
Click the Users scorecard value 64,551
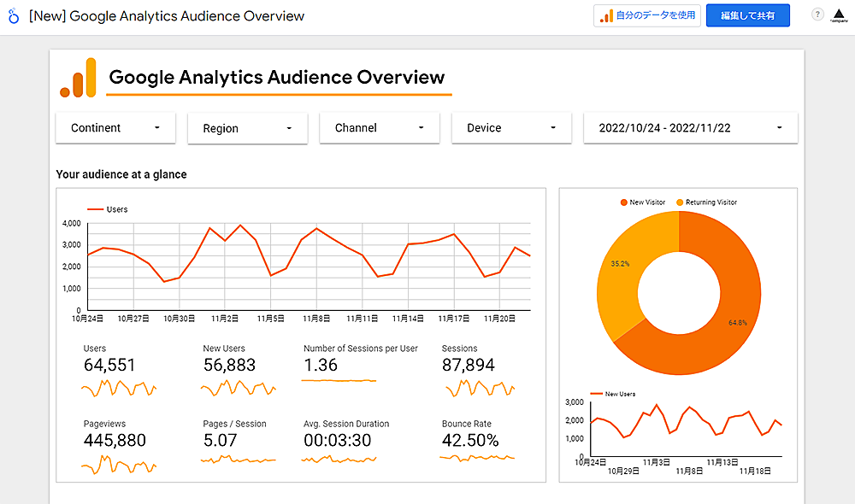[109, 365]
